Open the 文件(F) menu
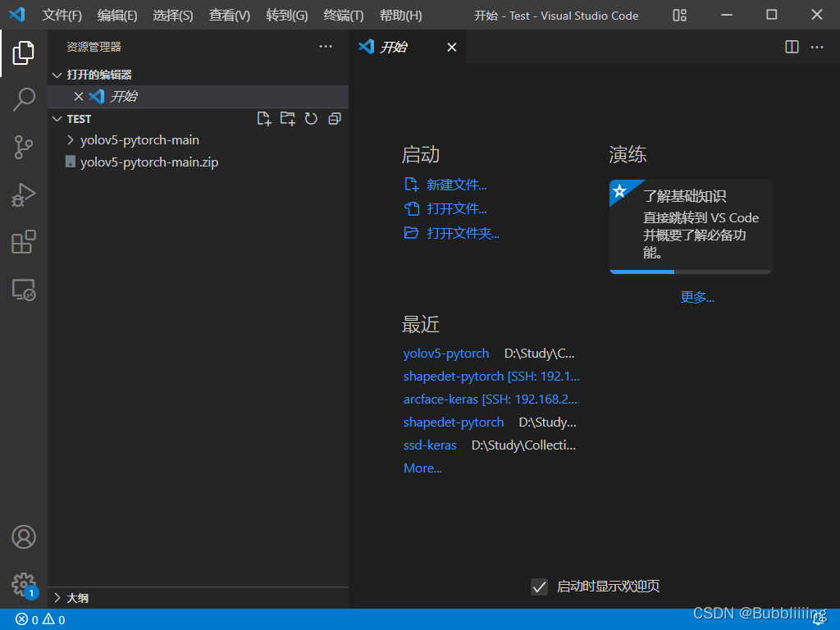Viewport: 840px width, 630px height. coord(62,15)
